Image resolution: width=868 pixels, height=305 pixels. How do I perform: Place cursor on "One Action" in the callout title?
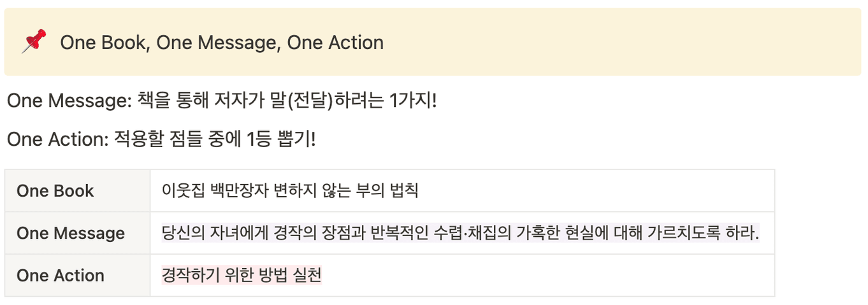(x=335, y=43)
